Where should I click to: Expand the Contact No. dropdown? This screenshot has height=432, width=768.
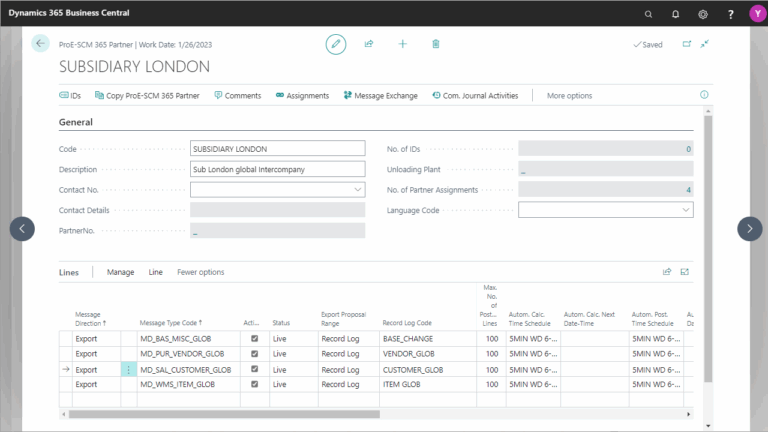[358, 190]
